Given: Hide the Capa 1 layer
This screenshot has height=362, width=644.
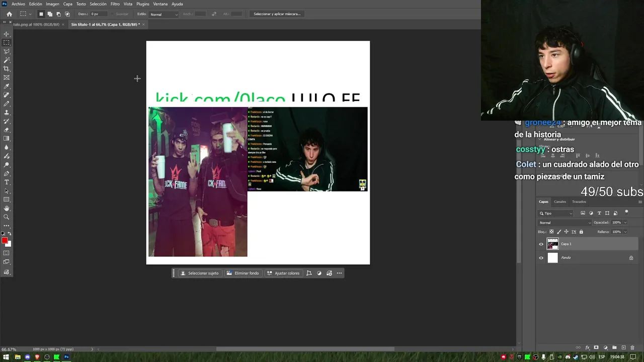Looking at the screenshot, I should point(541,244).
